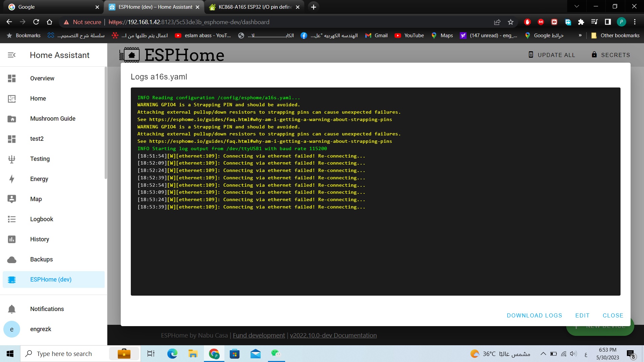Switch to KC868-A16S ESP32 browser tab

click(254, 7)
